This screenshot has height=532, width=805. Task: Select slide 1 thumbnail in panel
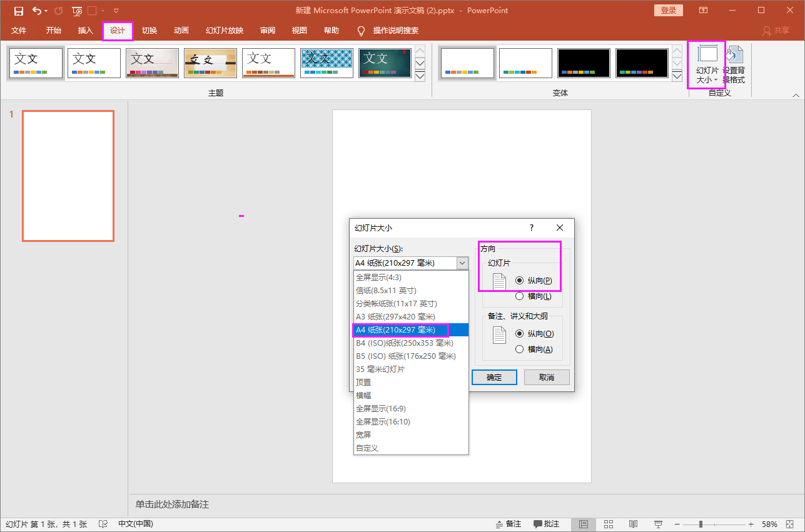[x=68, y=176]
